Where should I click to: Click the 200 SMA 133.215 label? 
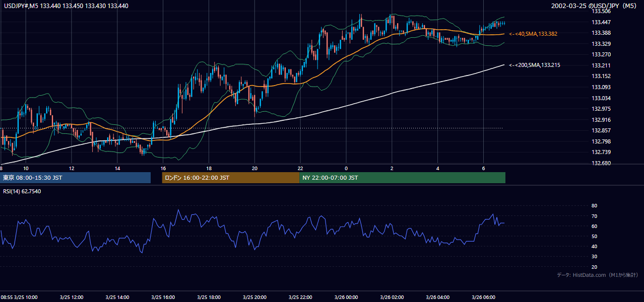tap(535, 65)
